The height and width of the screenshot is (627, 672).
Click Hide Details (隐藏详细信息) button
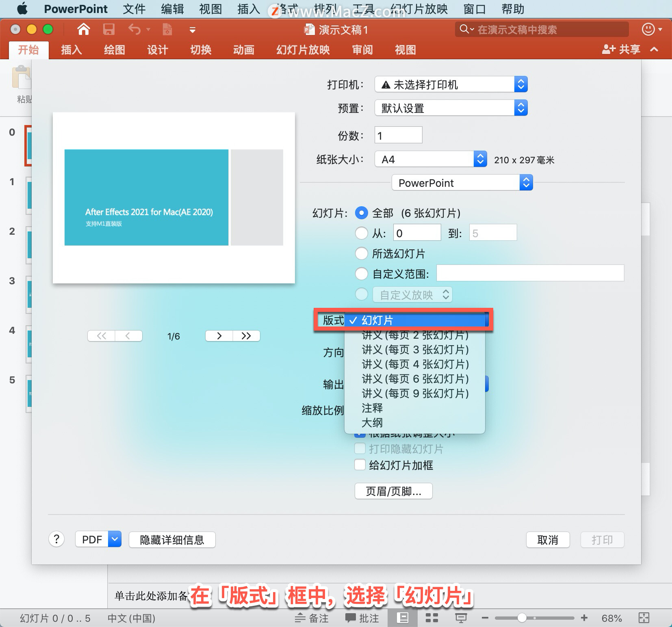[172, 540]
